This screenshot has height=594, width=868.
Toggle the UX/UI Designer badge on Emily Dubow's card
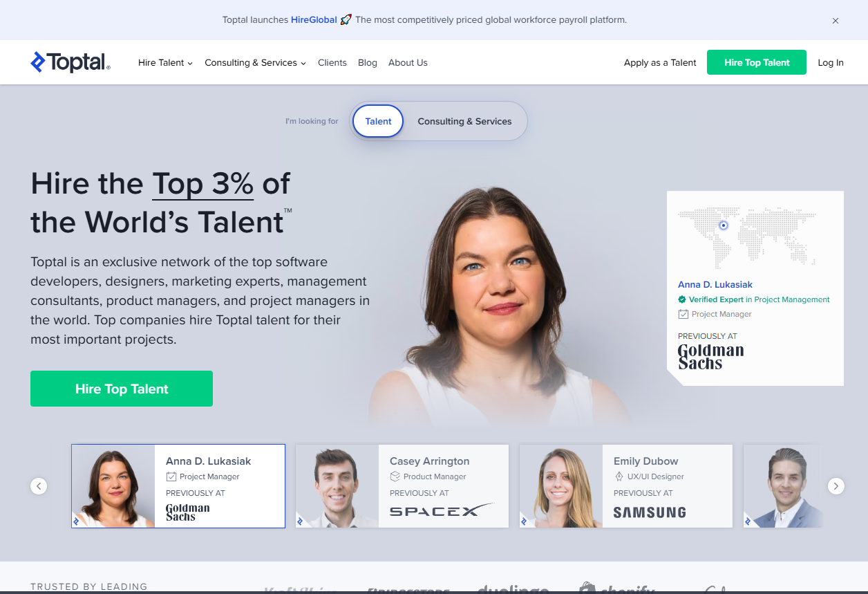pos(618,476)
